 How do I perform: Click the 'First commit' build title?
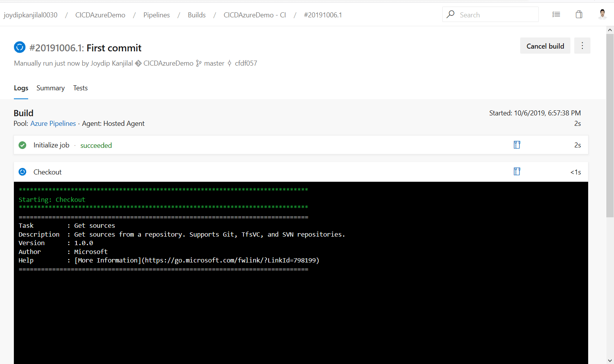[114, 48]
